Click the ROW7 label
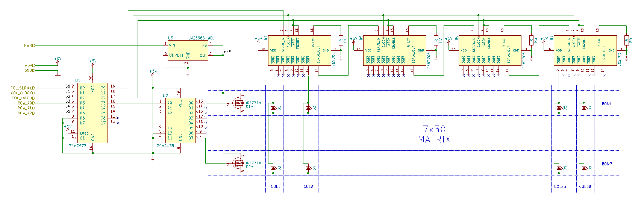Image resolution: width=644 pixels, height=209 pixels. point(607,164)
